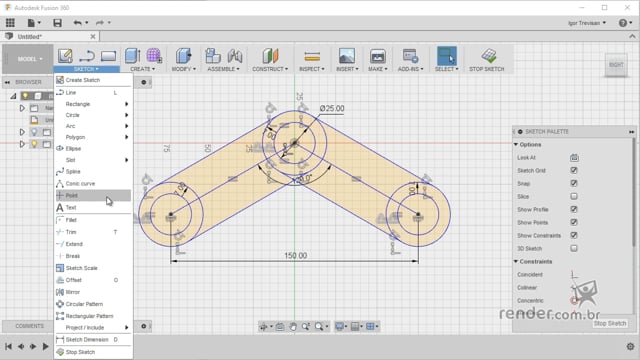Viewport: 640px width, 360px height.
Task: Click the Look At icon in Sketch Palette
Action: [574, 158]
